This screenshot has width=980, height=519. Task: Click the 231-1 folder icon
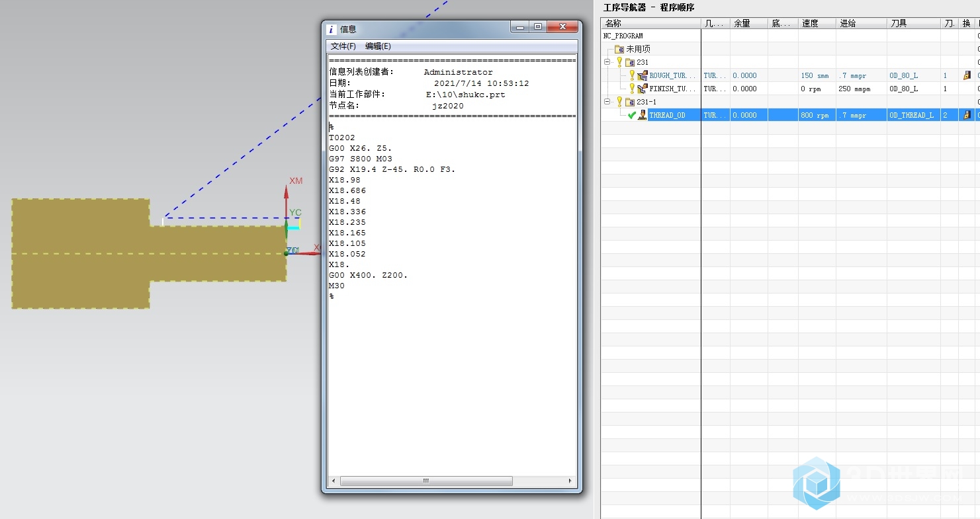(630, 102)
